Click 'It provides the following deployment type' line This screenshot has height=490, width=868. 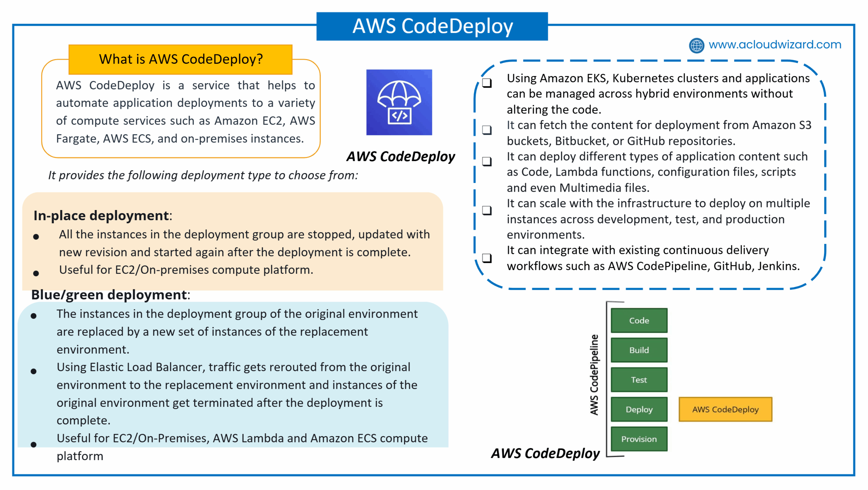click(x=203, y=175)
